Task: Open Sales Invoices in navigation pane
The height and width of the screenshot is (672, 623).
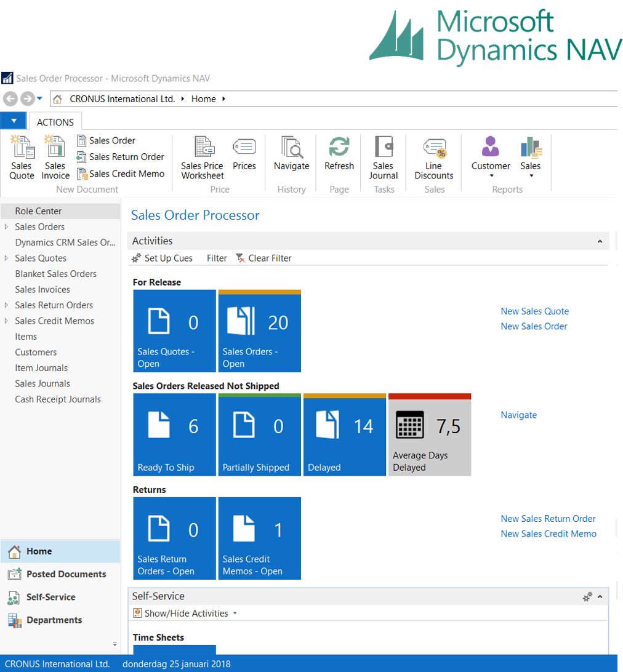Action: click(x=42, y=289)
